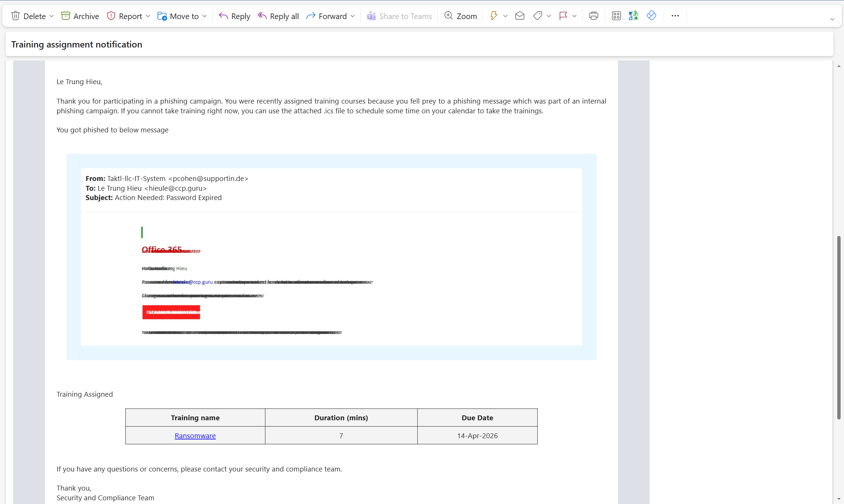Mark message read/unread via envelope icon
844x504 pixels.
pos(520,16)
